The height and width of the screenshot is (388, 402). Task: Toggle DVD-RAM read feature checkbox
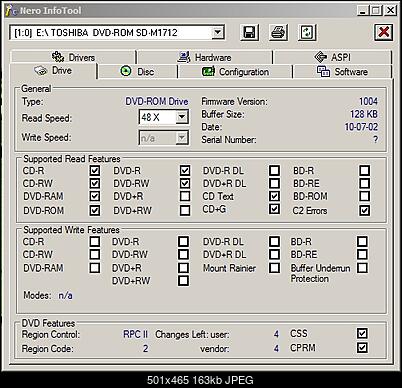tap(95, 196)
